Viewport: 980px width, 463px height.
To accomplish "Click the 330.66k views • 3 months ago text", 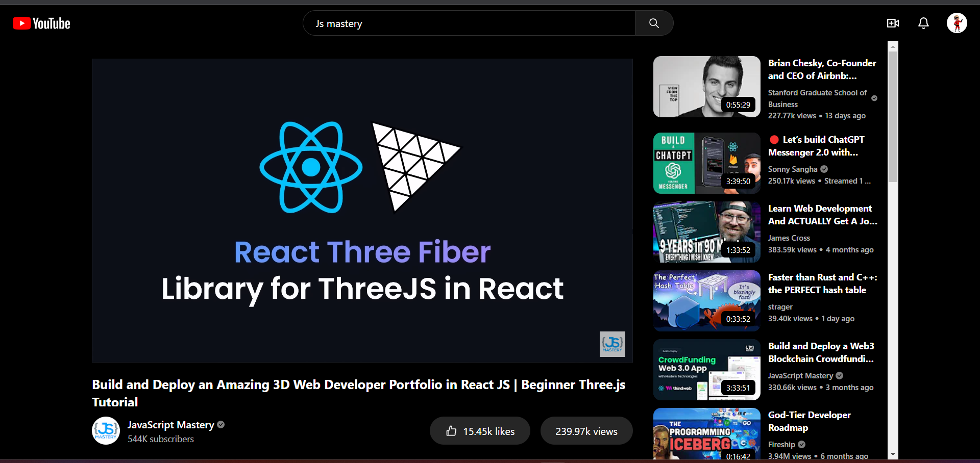I will (821, 388).
